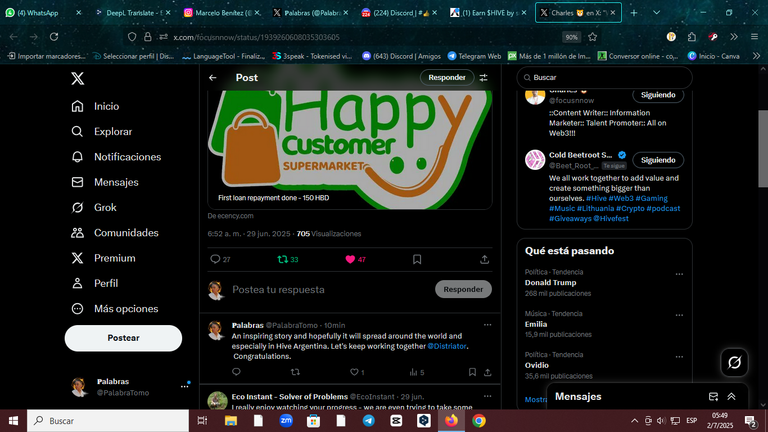Screen dimensions: 768x432
Task: Open the @Hivefest mention link
Action: click(x=611, y=218)
